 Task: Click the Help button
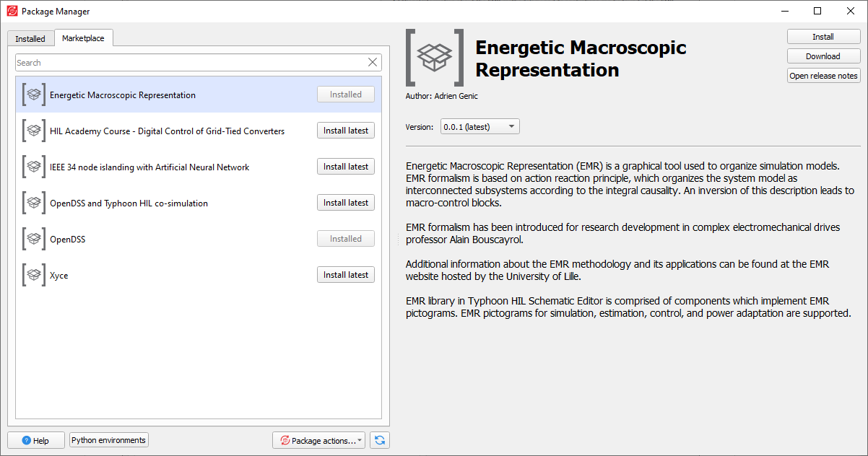click(35, 440)
